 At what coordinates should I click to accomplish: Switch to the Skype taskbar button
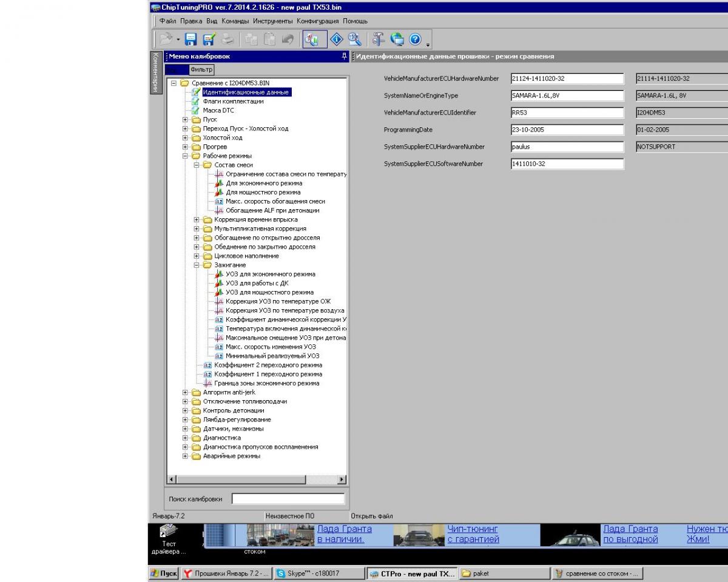pos(318,574)
